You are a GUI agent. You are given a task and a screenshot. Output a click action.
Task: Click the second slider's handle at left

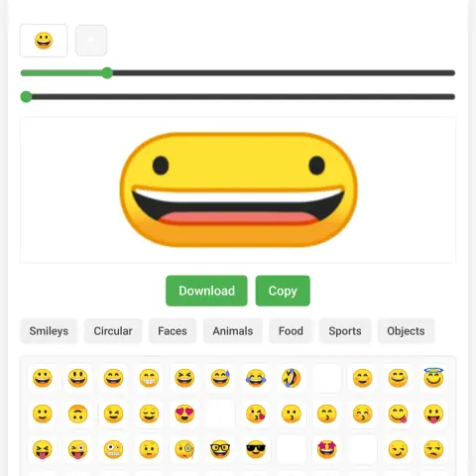coord(26,97)
